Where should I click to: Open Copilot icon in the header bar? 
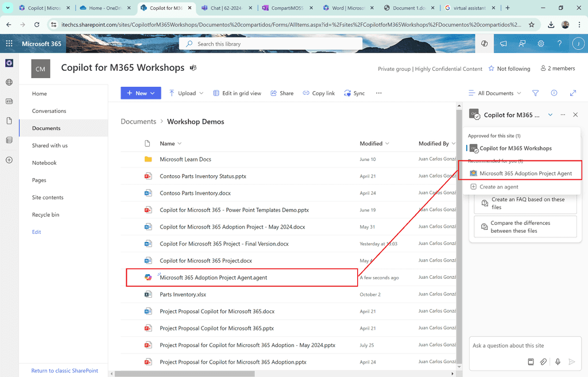pos(485,44)
